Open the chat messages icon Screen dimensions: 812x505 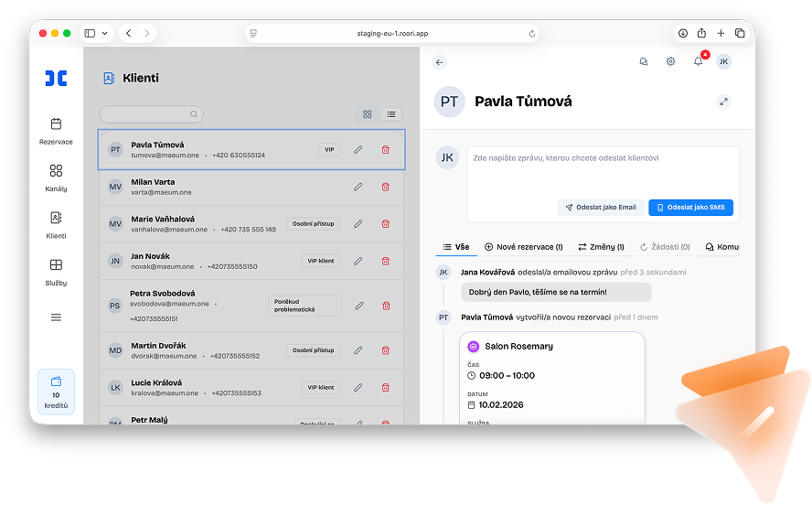[x=644, y=61]
